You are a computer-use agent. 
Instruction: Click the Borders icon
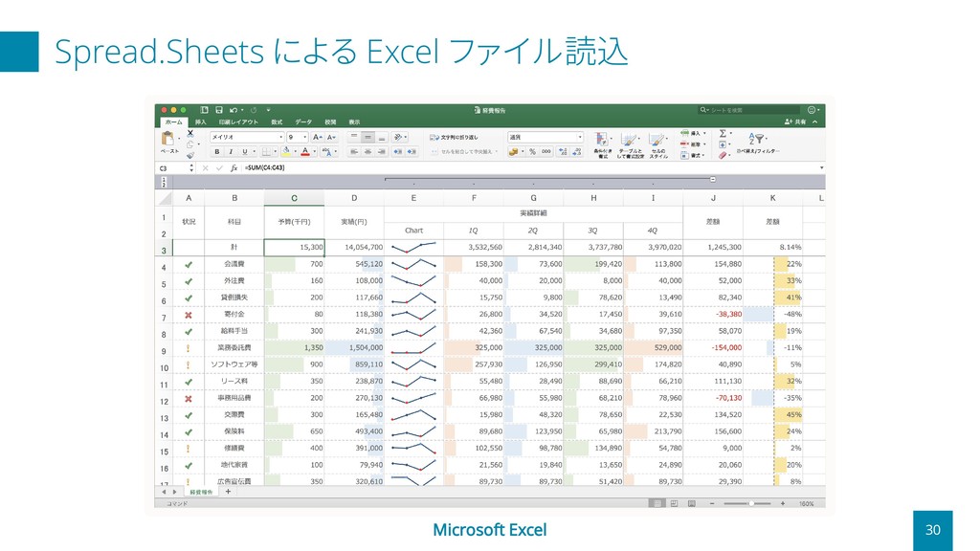[x=266, y=152]
